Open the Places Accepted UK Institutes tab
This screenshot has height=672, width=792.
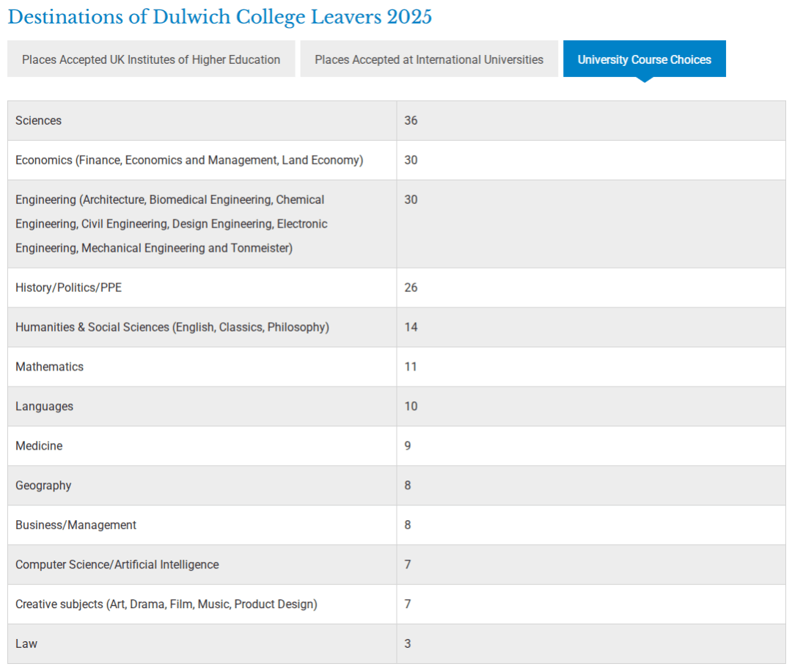pos(151,59)
